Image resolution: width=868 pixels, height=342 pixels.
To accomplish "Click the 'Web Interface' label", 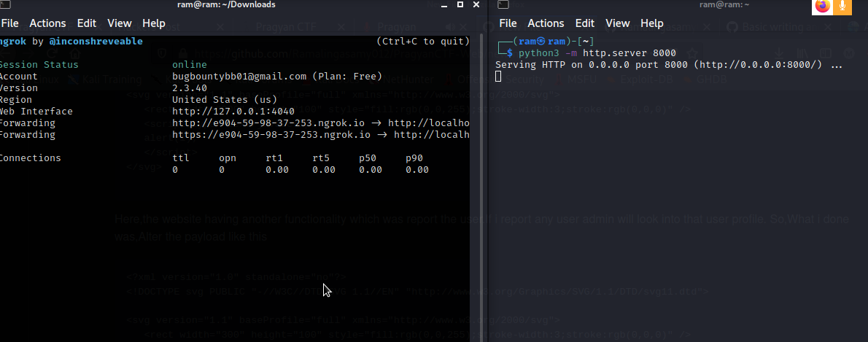I will pos(36,112).
